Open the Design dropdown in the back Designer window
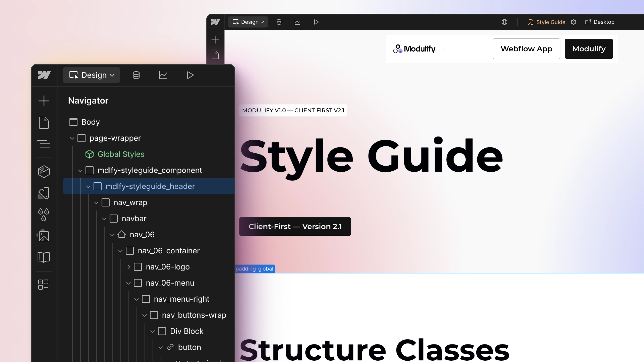The height and width of the screenshot is (362, 644). 248,22
